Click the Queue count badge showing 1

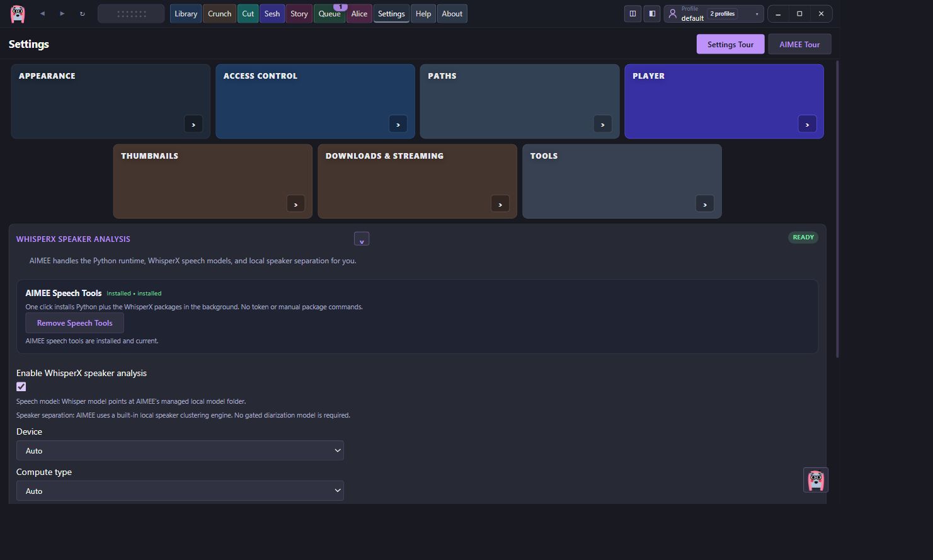point(340,7)
